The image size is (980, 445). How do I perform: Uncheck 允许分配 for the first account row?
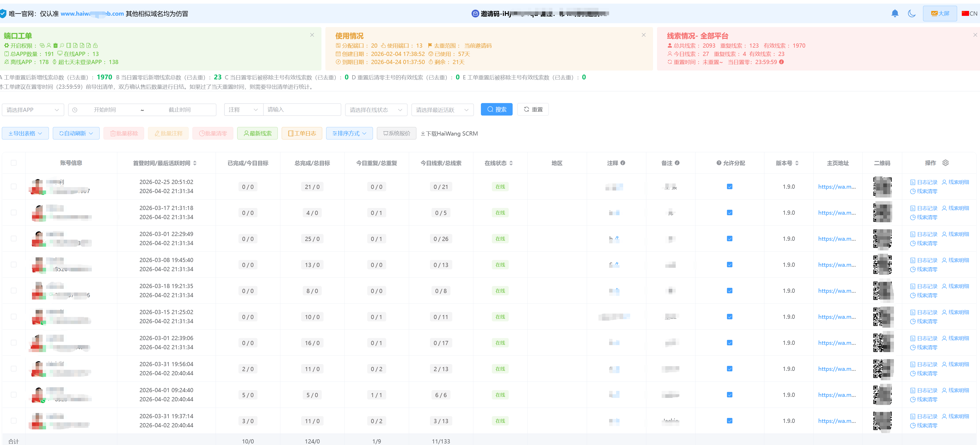729,187
